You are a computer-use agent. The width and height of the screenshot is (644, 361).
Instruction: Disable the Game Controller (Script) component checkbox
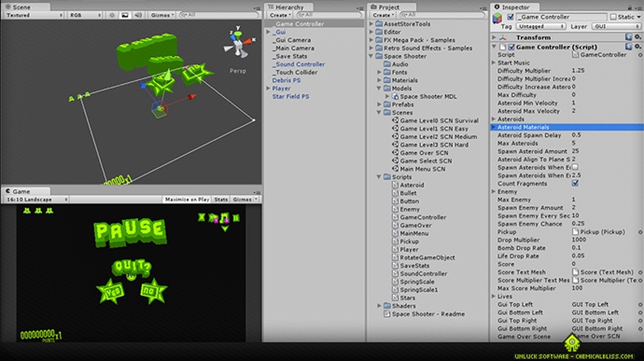click(x=511, y=47)
